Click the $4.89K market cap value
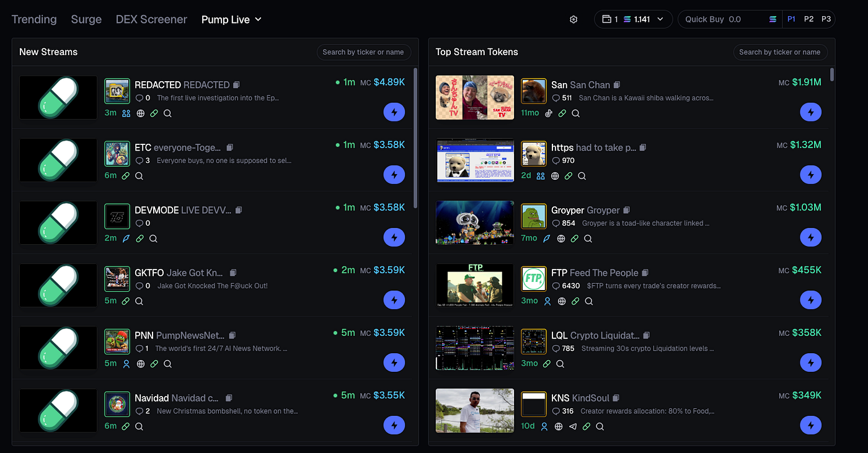The width and height of the screenshot is (868, 453). [389, 82]
